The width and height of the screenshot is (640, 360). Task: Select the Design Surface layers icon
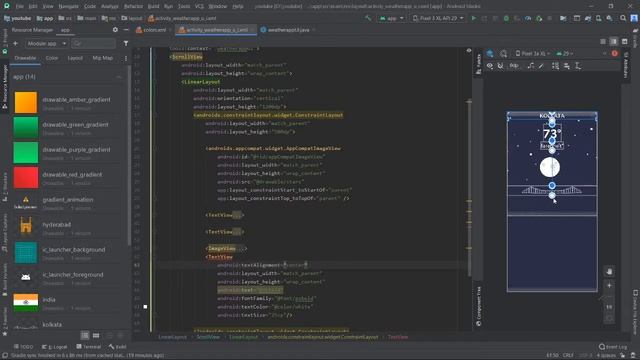point(490,53)
